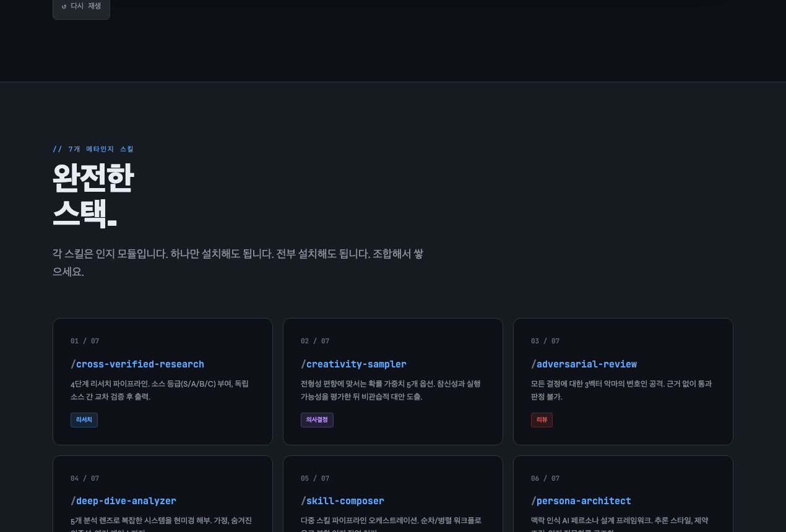This screenshot has width=786, height=532.
Task: Select the purple 의사결정 tag badge
Action: tap(317, 420)
